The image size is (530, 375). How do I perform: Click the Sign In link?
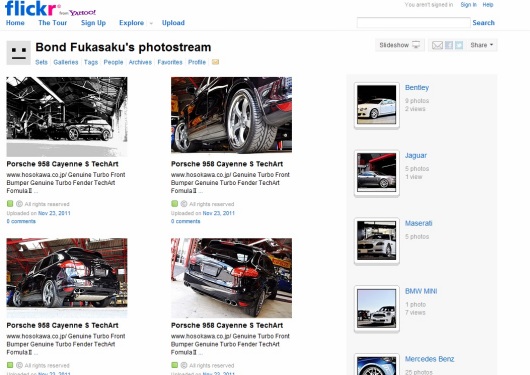468,5
